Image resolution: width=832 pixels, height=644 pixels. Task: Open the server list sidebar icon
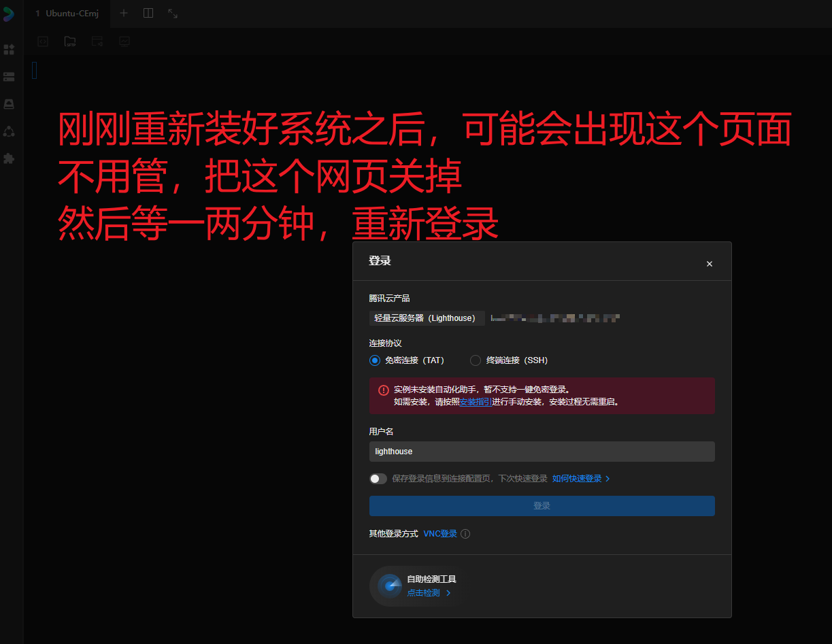click(x=9, y=77)
